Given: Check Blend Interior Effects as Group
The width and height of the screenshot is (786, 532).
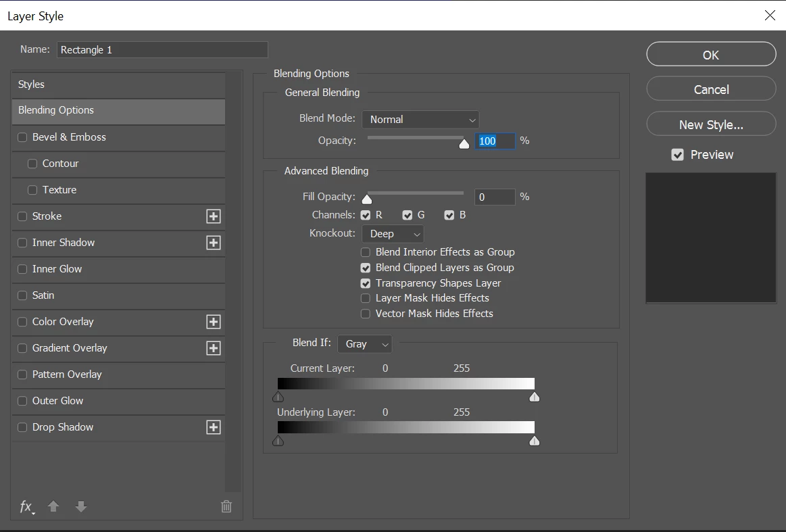Looking at the screenshot, I should [366, 252].
